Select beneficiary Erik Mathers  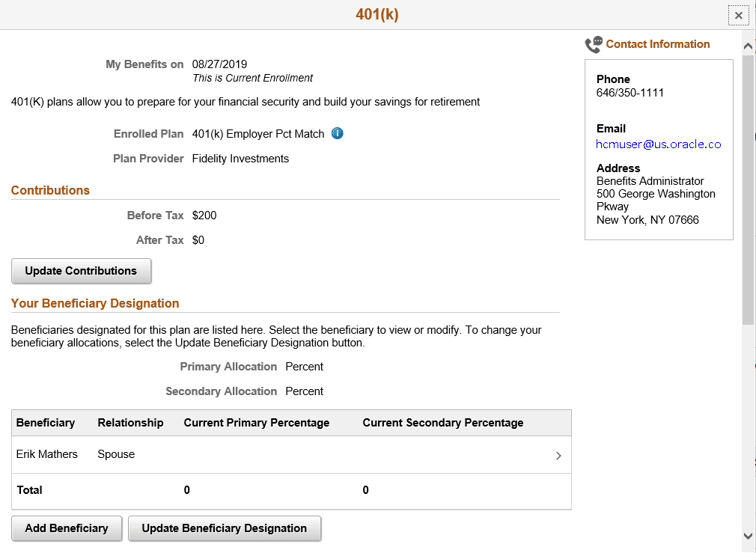tap(47, 454)
